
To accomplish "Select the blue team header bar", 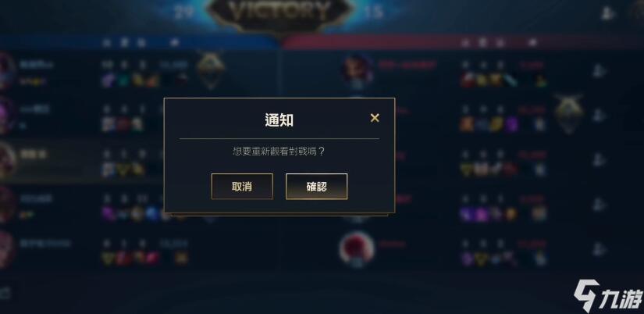I will (140, 42).
